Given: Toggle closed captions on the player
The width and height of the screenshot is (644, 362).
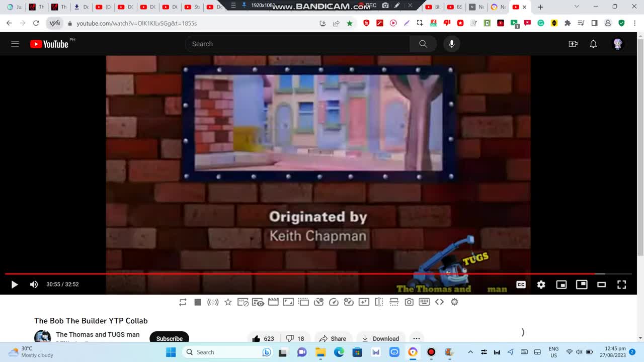Looking at the screenshot, I should coord(521,285).
